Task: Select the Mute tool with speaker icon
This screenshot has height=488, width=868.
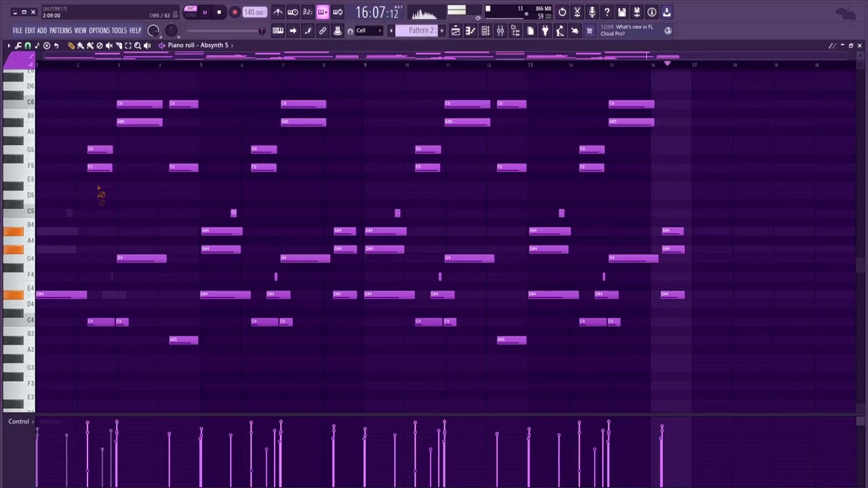Action: pyautogui.click(x=109, y=45)
